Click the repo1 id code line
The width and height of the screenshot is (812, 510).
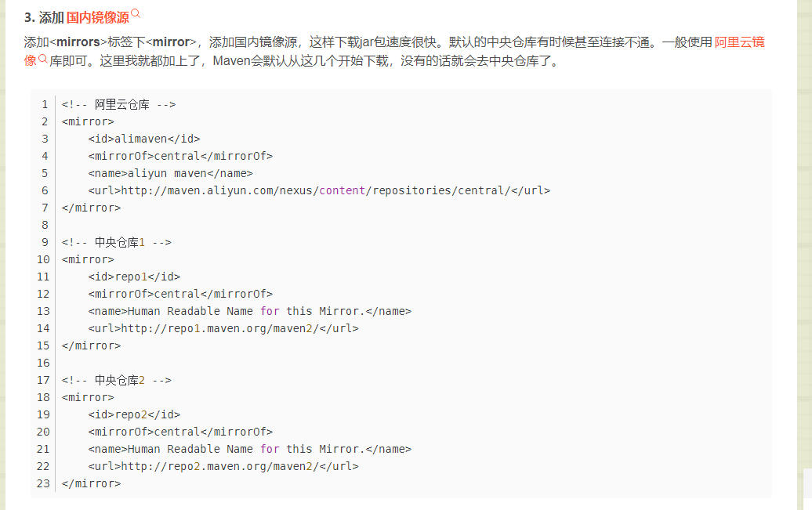(134, 277)
